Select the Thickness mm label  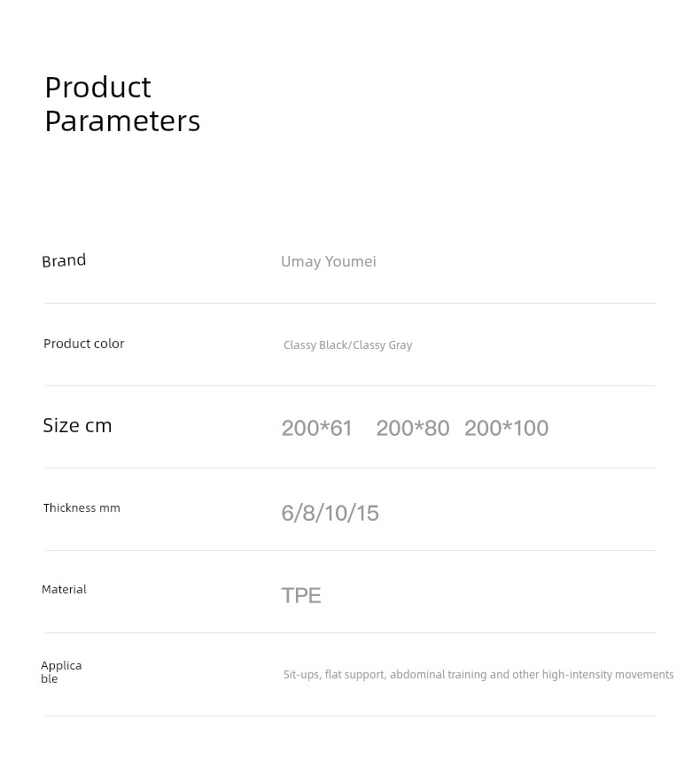pyautogui.click(x=82, y=507)
